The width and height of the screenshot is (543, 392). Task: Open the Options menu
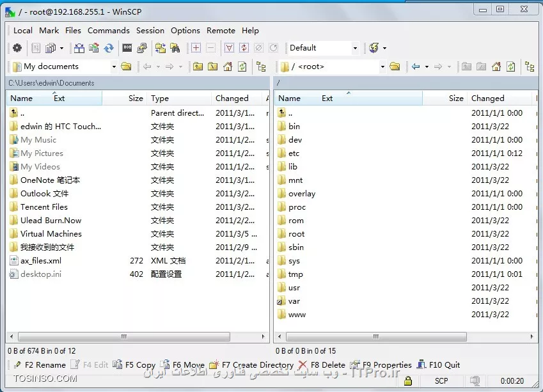[x=185, y=31]
